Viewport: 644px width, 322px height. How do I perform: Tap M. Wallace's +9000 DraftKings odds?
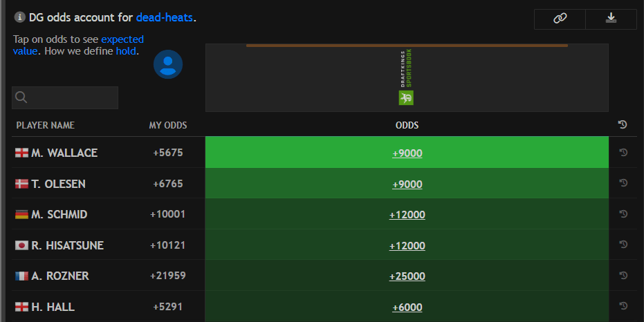coord(407,153)
